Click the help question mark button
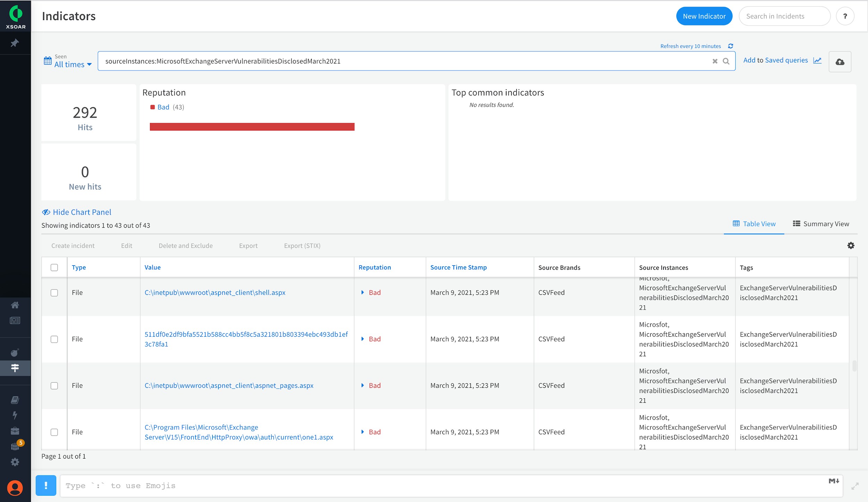This screenshot has width=868, height=502. click(845, 16)
